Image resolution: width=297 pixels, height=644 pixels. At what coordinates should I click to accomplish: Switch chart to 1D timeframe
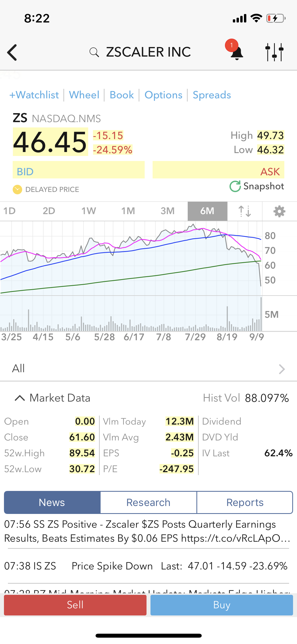coord(10,211)
